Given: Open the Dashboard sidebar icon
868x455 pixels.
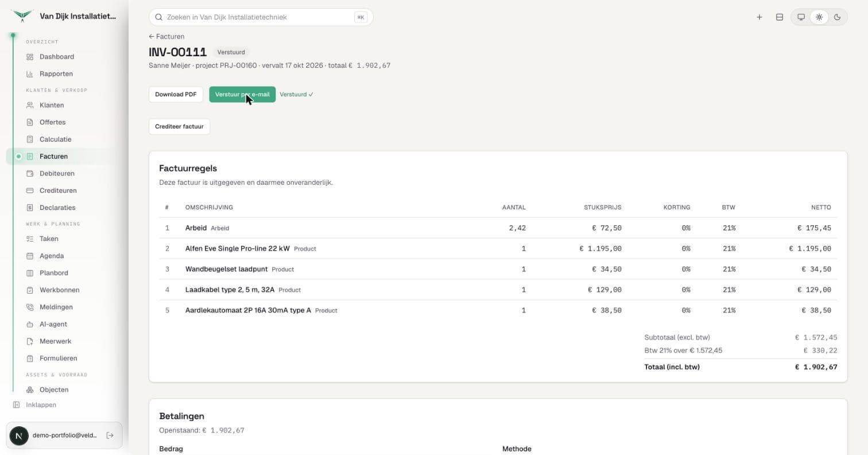Looking at the screenshot, I should (x=30, y=57).
